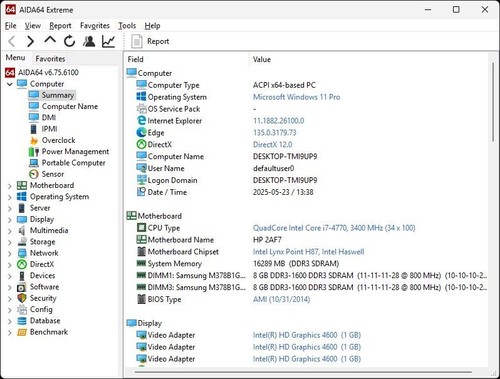Viewport: 500px width, 379px height.
Task: Open the AMI (10/31/2014) BIOS link
Action: 281,299
